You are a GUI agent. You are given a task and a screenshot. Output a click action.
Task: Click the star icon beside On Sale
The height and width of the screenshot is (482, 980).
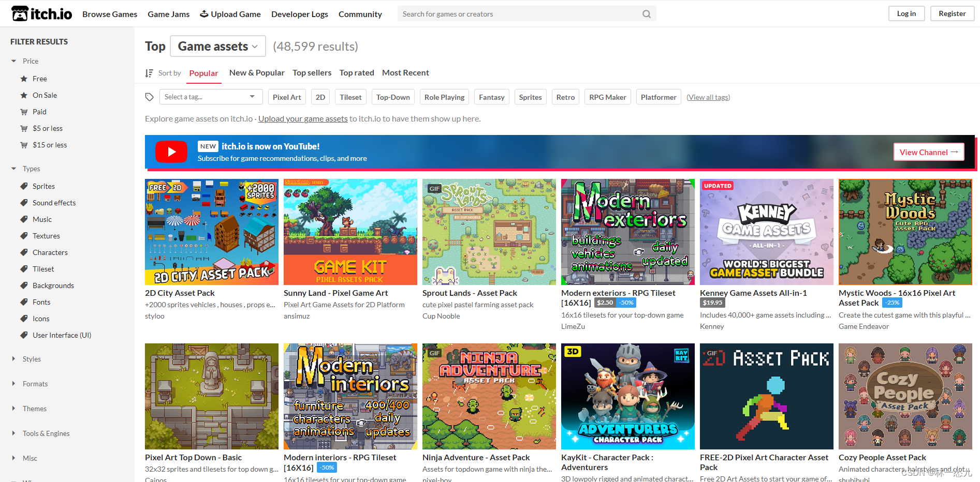(24, 95)
